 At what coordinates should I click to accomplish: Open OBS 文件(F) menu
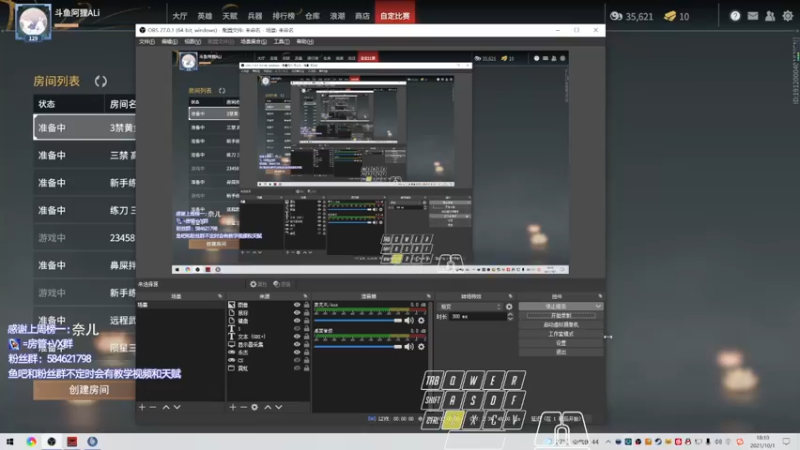(146, 41)
